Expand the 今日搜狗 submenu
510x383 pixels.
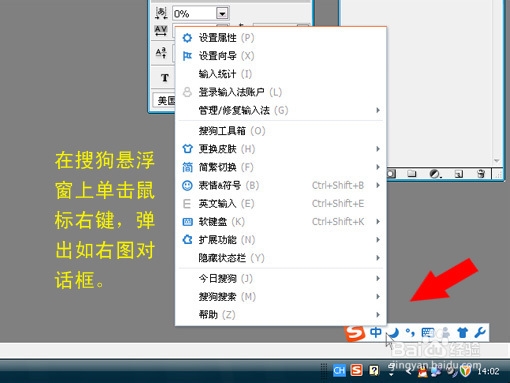(281, 278)
